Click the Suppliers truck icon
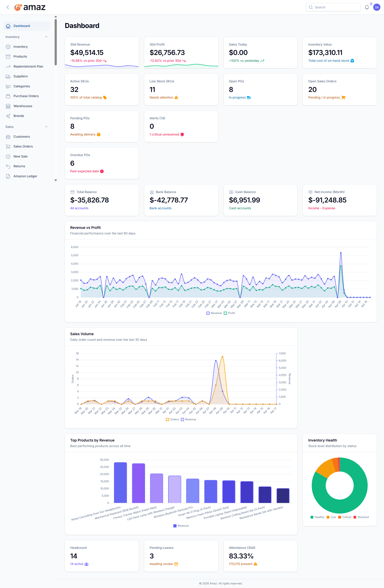 (8, 76)
